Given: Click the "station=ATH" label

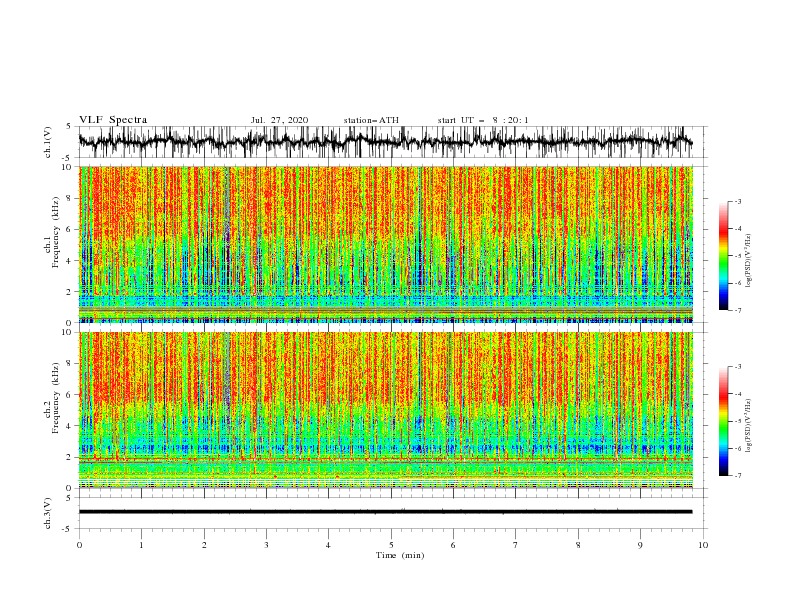Looking at the screenshot, I should click(x=371, y=120).
